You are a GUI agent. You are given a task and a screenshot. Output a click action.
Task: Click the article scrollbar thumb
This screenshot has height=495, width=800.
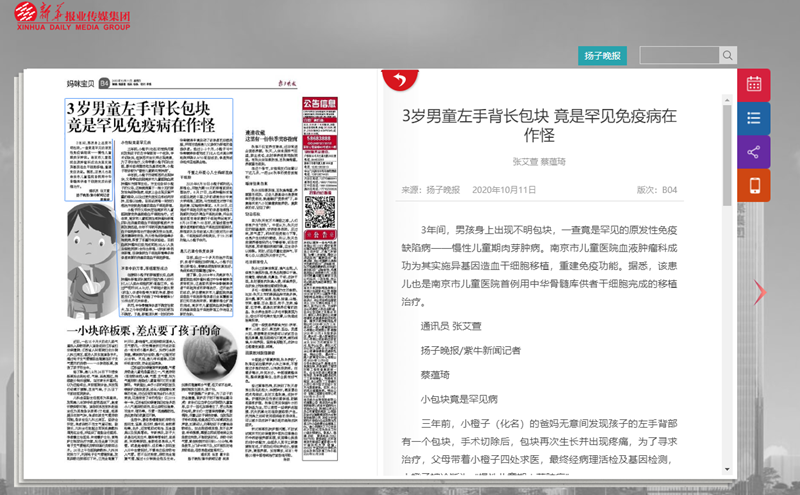[727, 156]
